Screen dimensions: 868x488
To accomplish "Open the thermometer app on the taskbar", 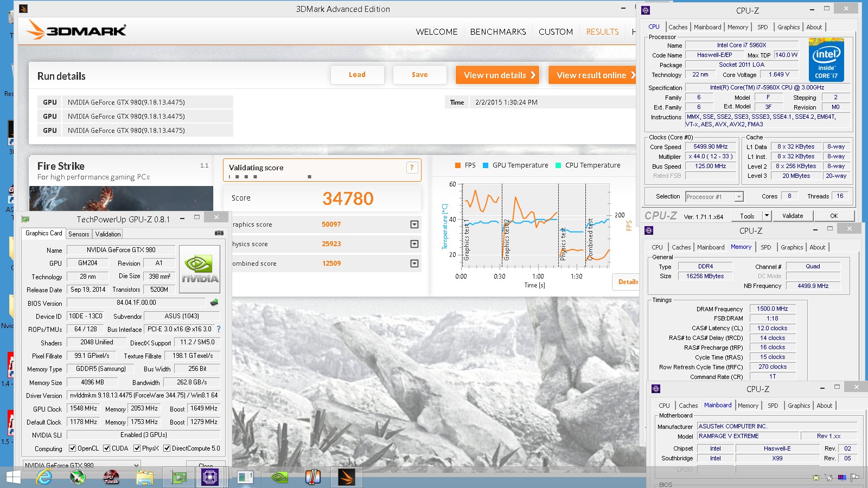I will pos(313,477).
